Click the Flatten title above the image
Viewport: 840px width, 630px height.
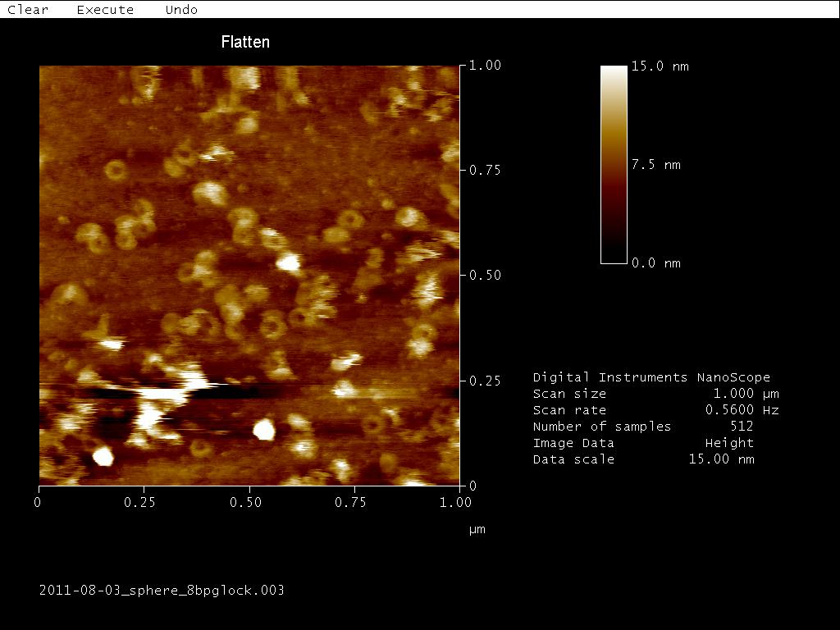(x=245, y=42)
